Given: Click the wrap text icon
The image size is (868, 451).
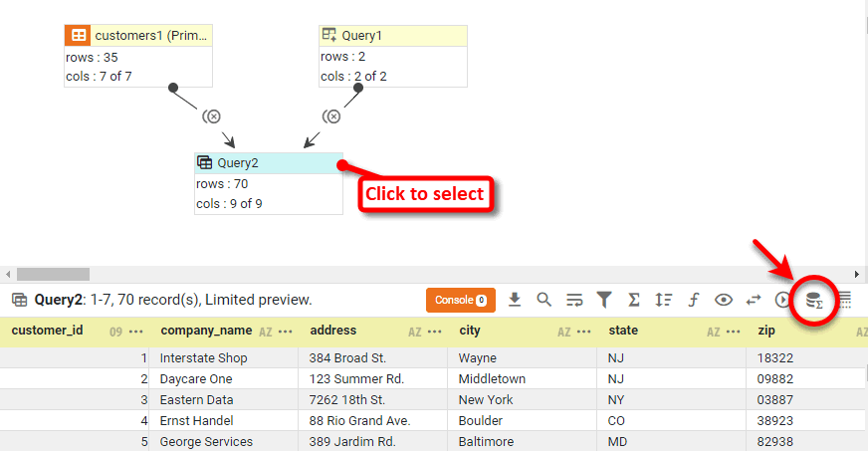Looking at the screenshot, I should [x=574, y=300].
